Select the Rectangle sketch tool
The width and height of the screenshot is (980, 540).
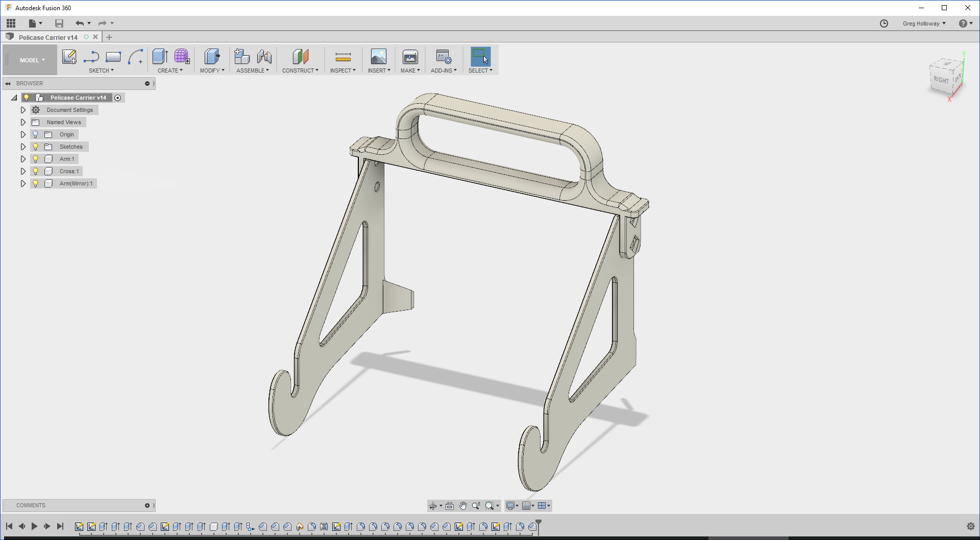[x=113, y=57]
